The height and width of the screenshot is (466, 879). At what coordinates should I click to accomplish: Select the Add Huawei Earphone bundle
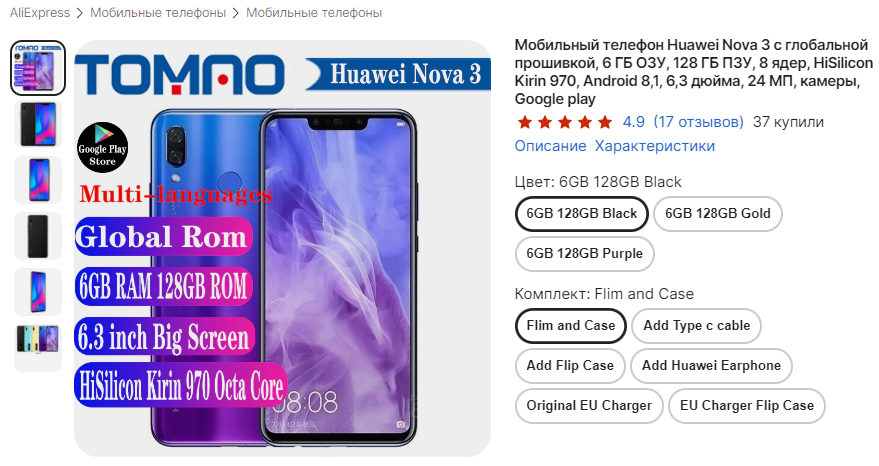[711, 366]
